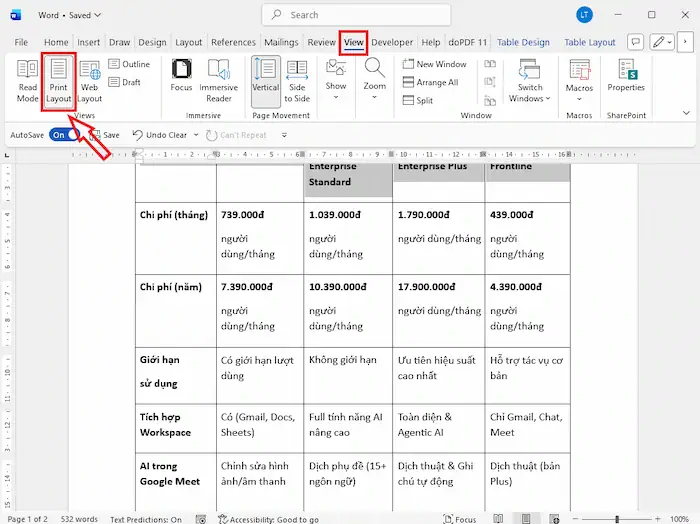Choose Side to Side page movement
The image size is (700, 524).
[296, 80]
